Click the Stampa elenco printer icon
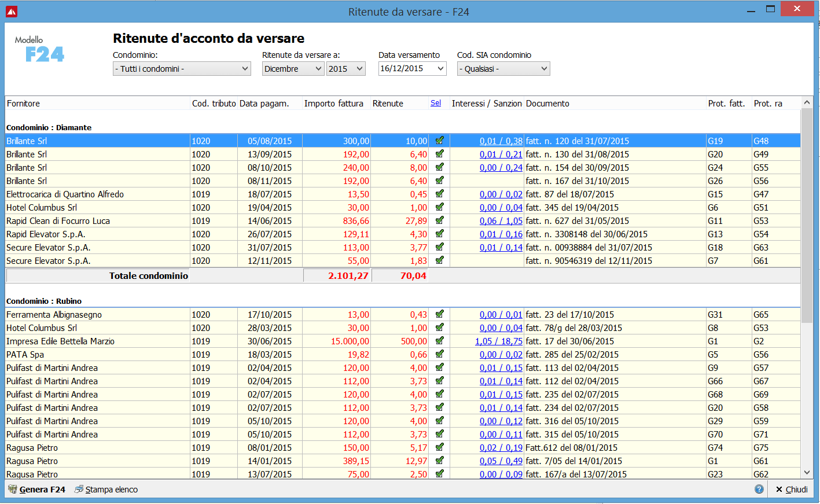820x504 pixels. (x=79, y=489)
